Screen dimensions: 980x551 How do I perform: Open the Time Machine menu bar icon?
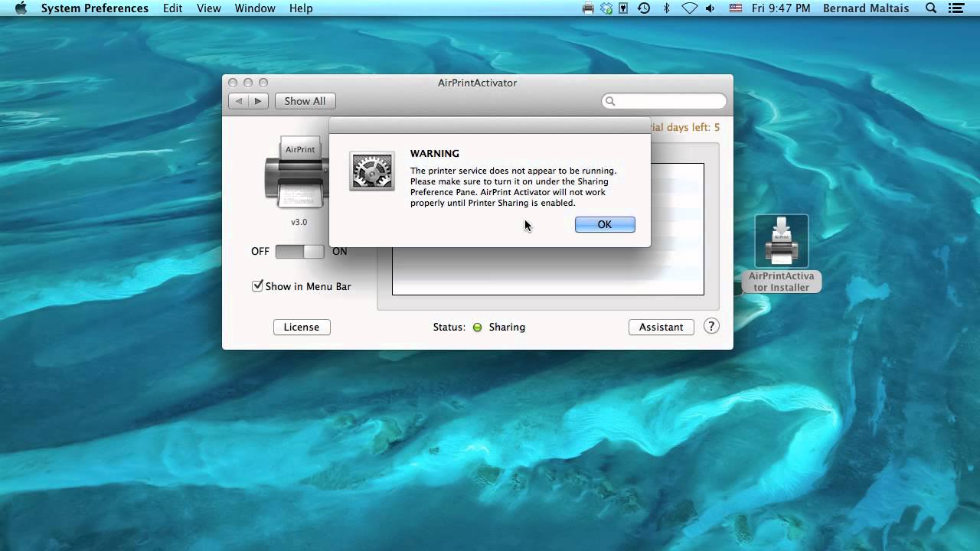[x=644, y=8]
